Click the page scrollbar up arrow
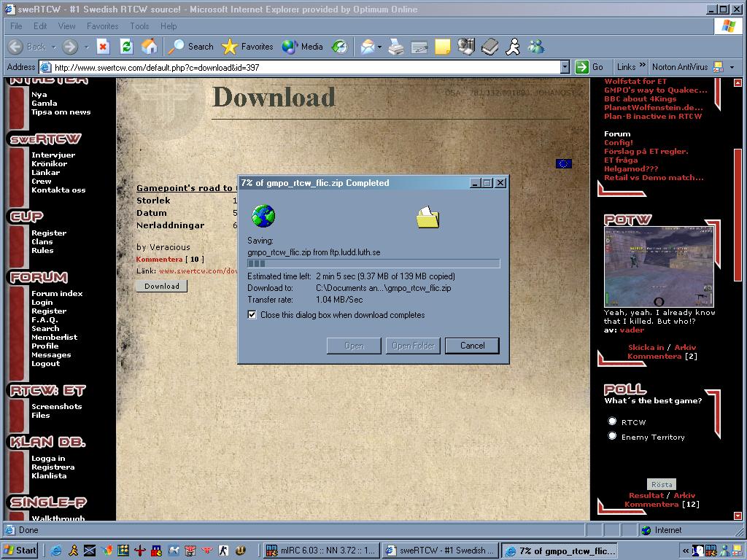 coord(738,83)
